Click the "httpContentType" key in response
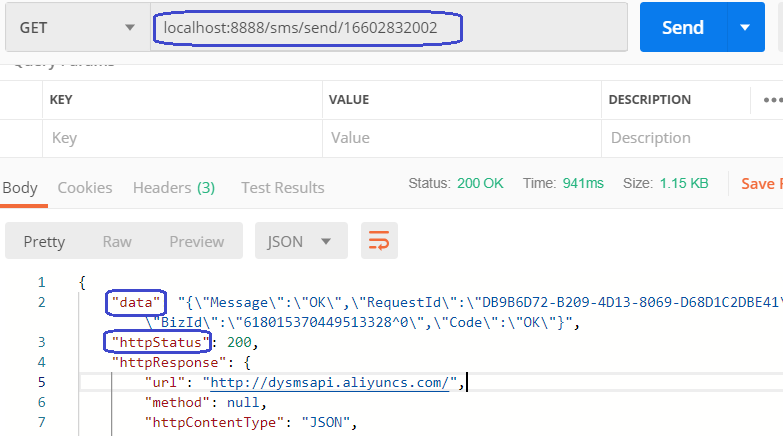The width and height of the screenshot is (783, 436). tap(214, 423)
